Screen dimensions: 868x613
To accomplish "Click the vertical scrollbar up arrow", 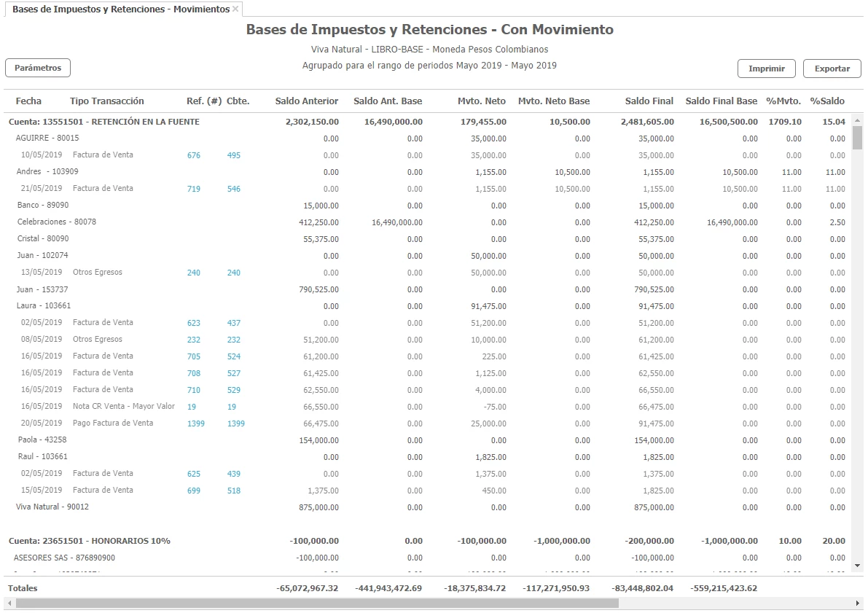I will click(x=857, y=120).
